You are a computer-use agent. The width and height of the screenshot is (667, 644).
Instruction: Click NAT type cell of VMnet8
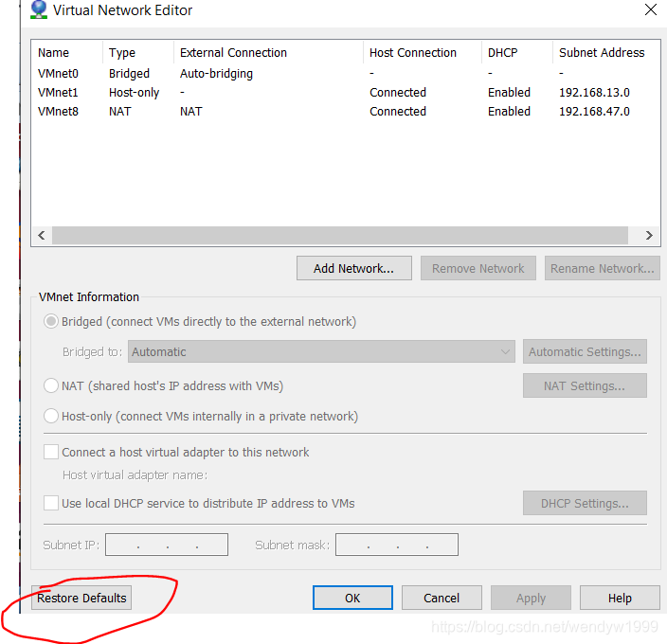pyautogui.click(x=120, y=111)
